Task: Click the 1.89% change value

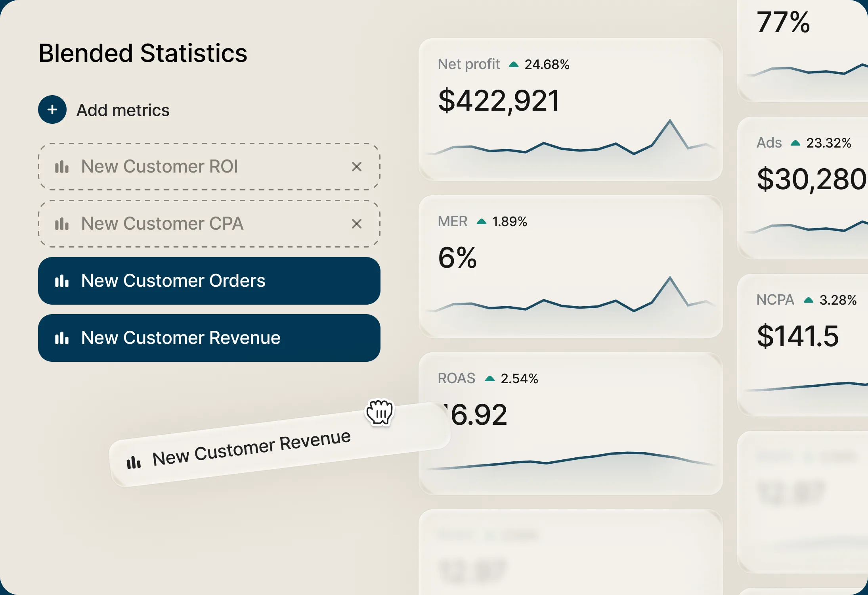Action: coord(510,221)
